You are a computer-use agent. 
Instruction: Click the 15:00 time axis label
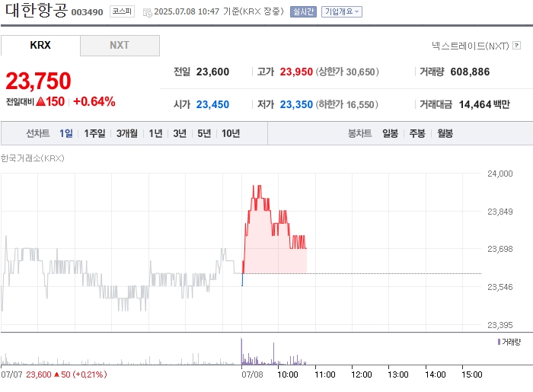(472, 374)
